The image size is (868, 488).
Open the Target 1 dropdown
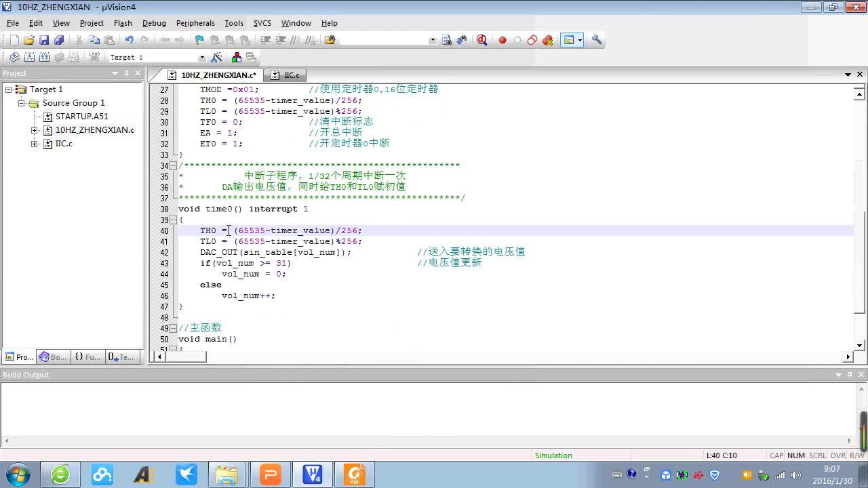201,58
